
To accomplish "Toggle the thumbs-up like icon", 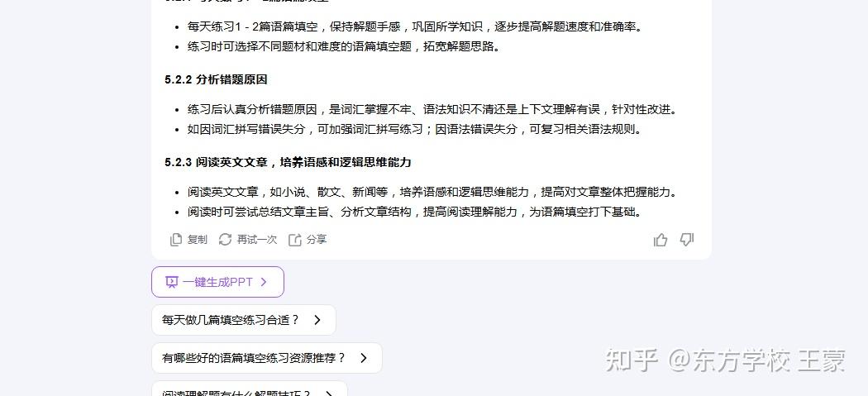I will click(661, 239).
